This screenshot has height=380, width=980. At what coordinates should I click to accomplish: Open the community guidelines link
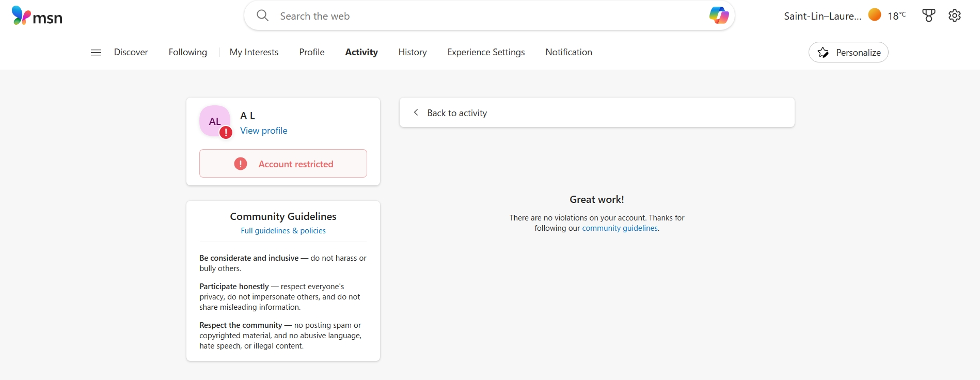(x=620, y=228)
